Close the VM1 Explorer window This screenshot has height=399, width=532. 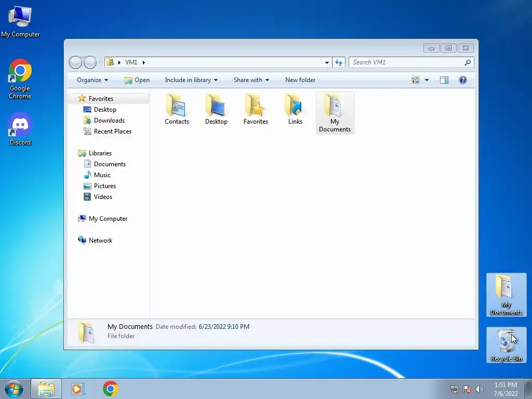pyautogui.click(x=466, y=48)
